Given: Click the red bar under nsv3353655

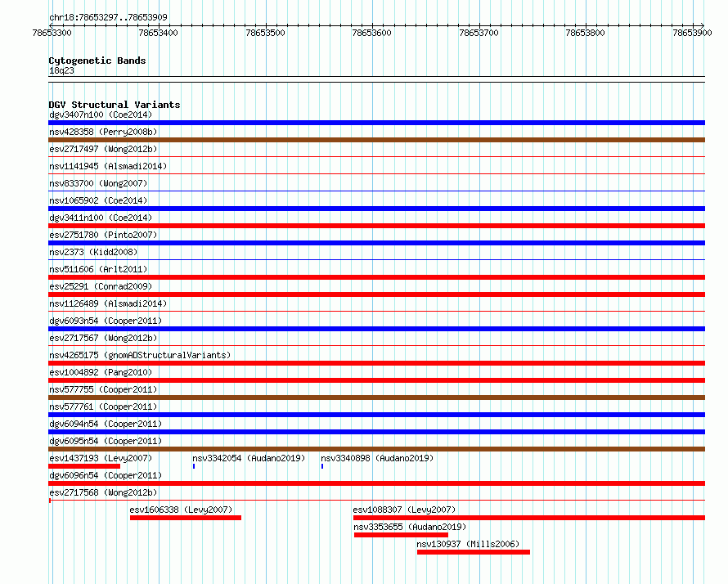Looking at the screenshot, I should click(x=401, y=535).
